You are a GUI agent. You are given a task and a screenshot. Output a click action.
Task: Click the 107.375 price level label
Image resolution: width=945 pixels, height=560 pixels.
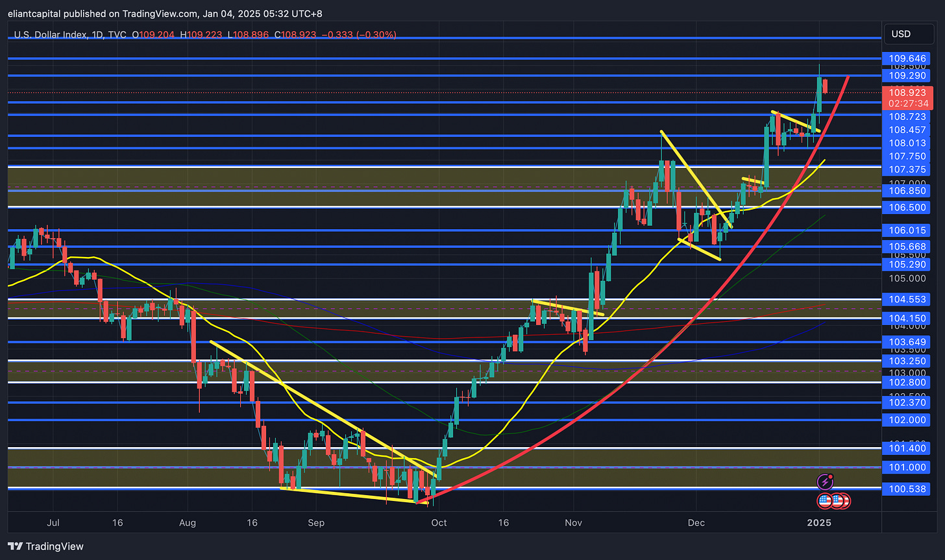tap(907, 170)
